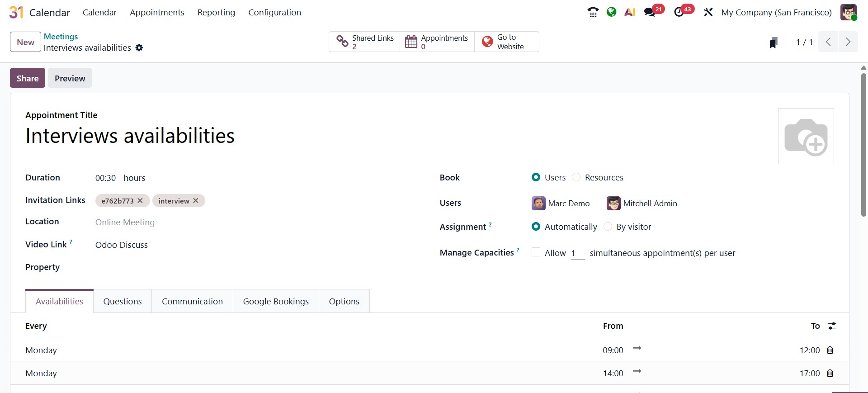Remove the e762b773 invitation link tag
868x393 pixels.
point(140,200)
